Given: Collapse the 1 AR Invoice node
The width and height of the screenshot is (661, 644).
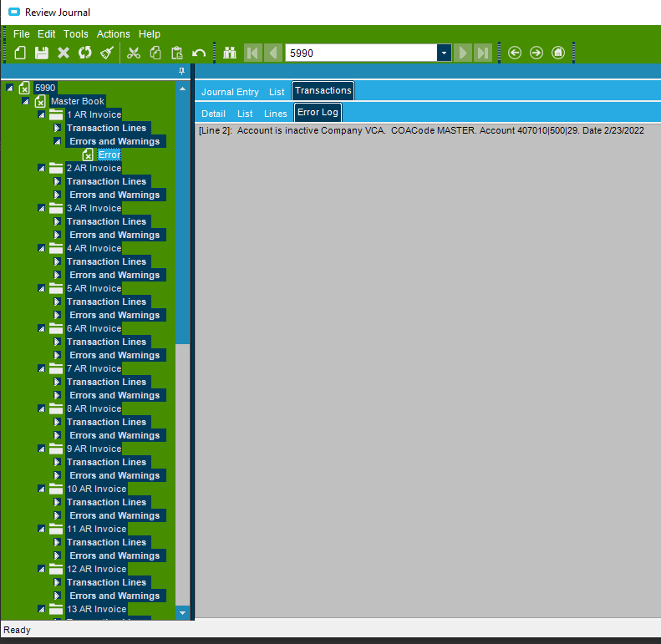Looking at the screenshot, I should [x=41, y=114].
